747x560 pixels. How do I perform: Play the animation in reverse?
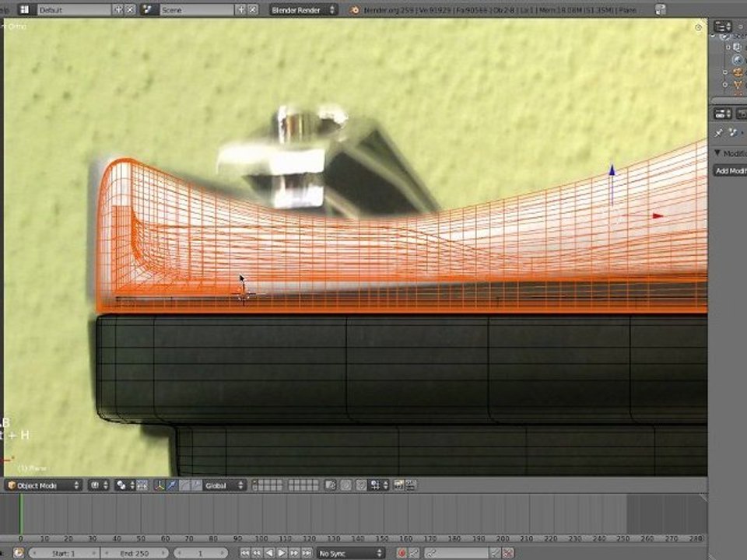[270, 553]
